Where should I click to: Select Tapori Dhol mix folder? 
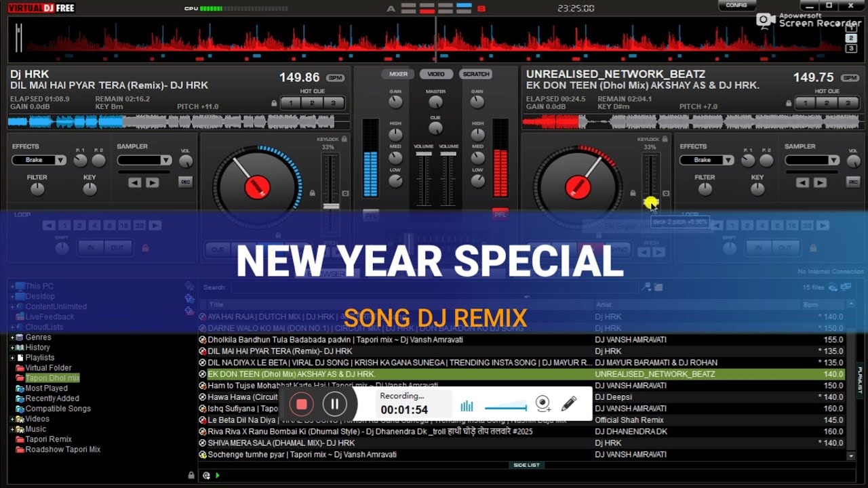(x=52, y=378)
